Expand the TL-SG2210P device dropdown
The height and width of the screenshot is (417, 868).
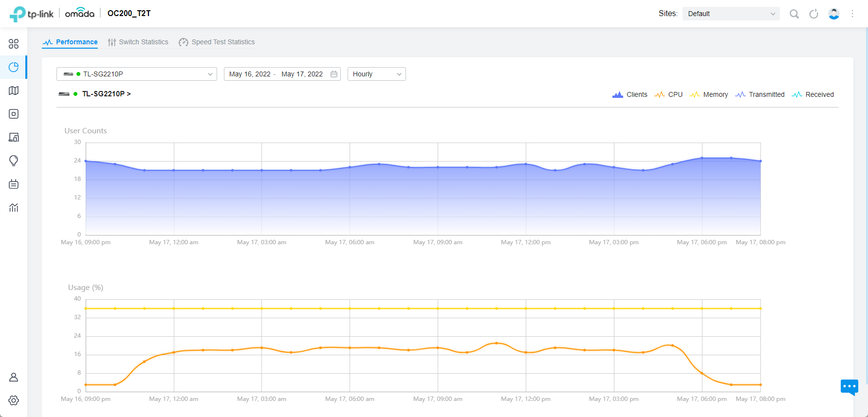[x=136, y=74]
